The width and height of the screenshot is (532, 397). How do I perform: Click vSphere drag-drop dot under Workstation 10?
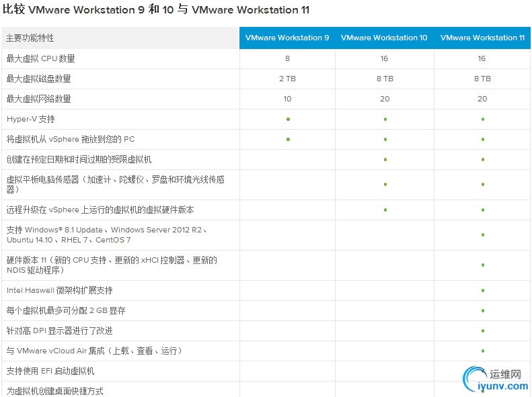click(x=385, y=139)
